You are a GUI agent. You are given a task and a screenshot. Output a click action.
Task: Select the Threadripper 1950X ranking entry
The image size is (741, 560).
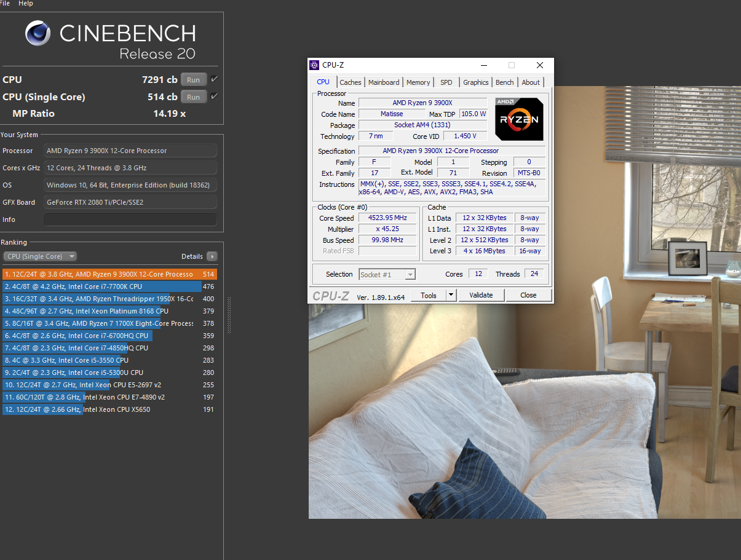(109, 299)
